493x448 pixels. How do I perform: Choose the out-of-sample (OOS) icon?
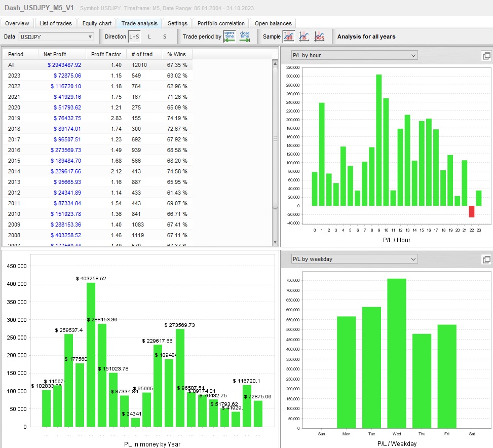tap(319, 36)
